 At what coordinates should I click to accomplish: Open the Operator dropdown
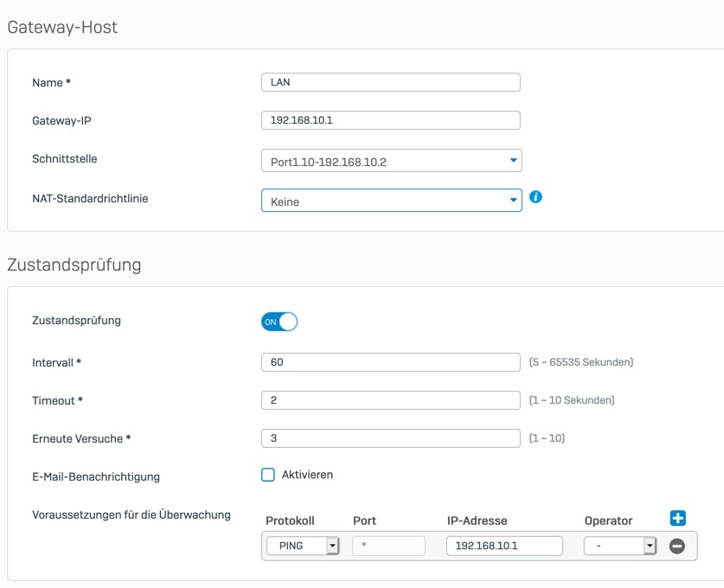click(x=620, y=546)
